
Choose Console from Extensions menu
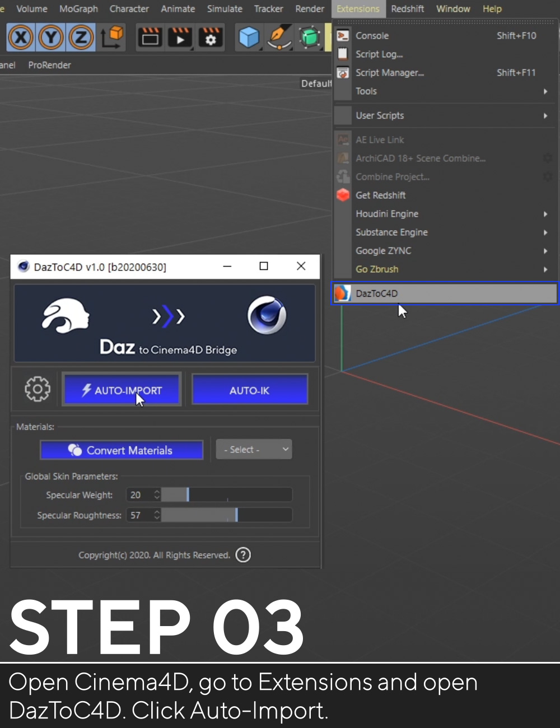[445, 36]
